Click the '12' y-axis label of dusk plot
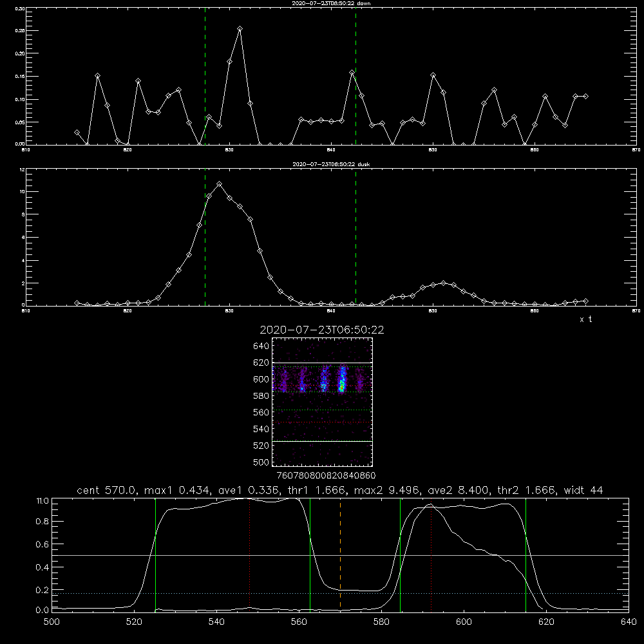Viewport: 644px width, 644px height. (22, 169)
